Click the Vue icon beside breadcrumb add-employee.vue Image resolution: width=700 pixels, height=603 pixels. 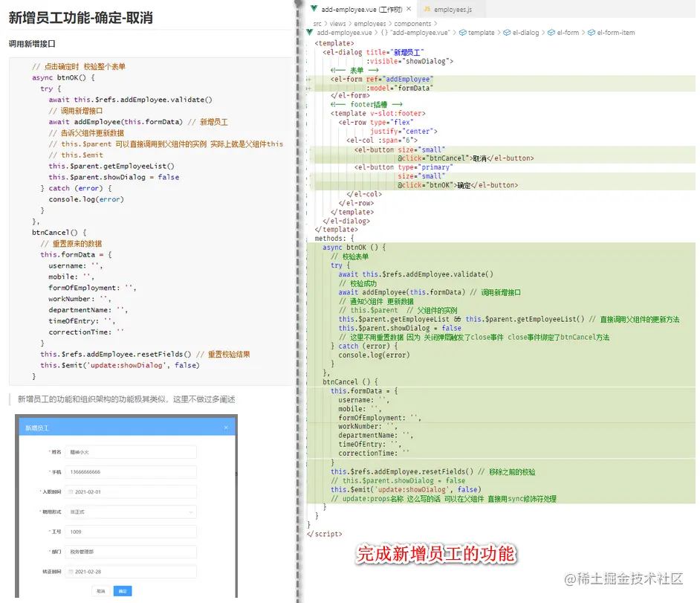tap(309, 32)
